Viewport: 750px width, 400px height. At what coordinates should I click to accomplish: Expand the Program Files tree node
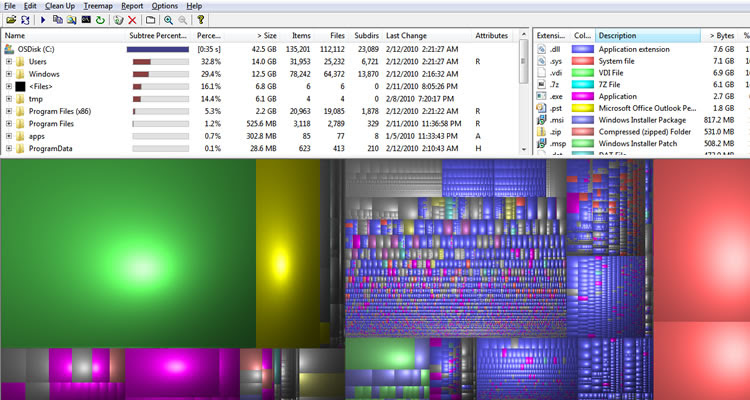click(9, 123)
